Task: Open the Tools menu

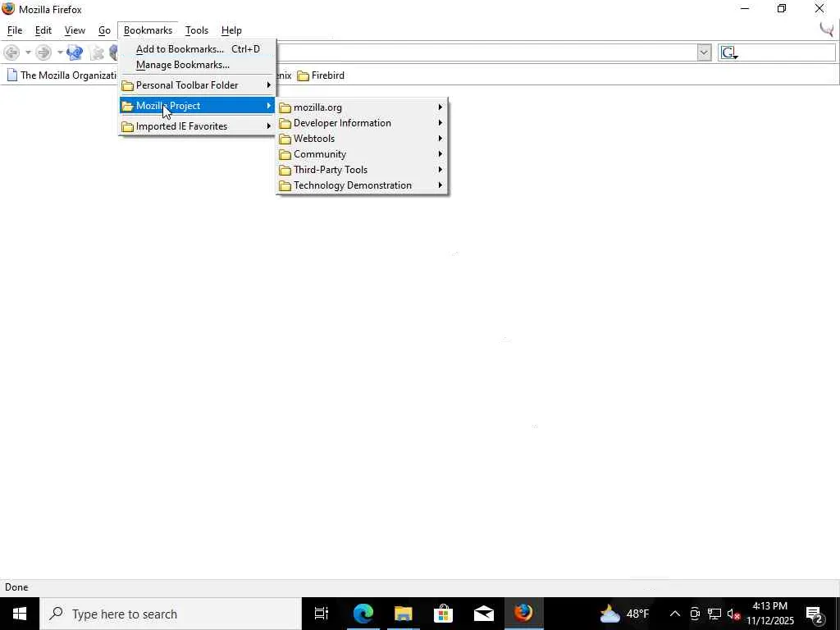Action: (197, 30)
